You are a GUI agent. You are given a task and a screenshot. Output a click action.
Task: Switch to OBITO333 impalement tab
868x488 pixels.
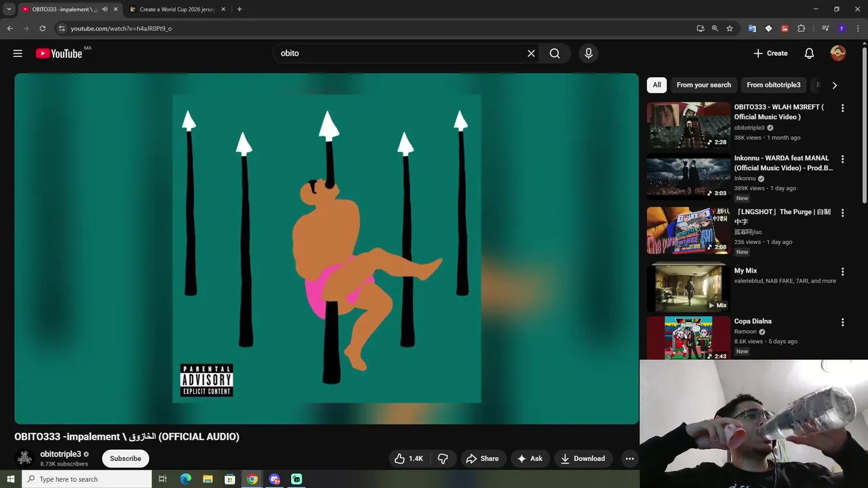64,9
